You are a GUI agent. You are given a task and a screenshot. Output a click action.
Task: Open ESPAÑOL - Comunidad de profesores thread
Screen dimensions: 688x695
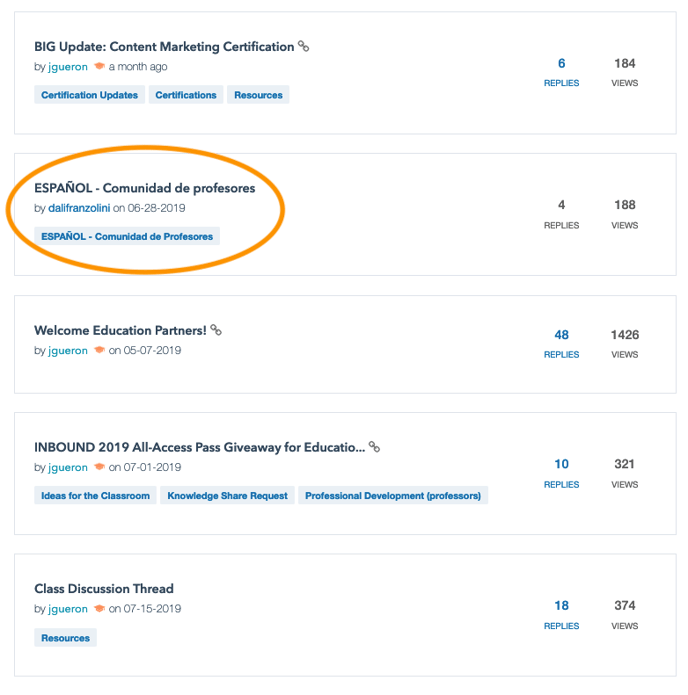[144, 188]
